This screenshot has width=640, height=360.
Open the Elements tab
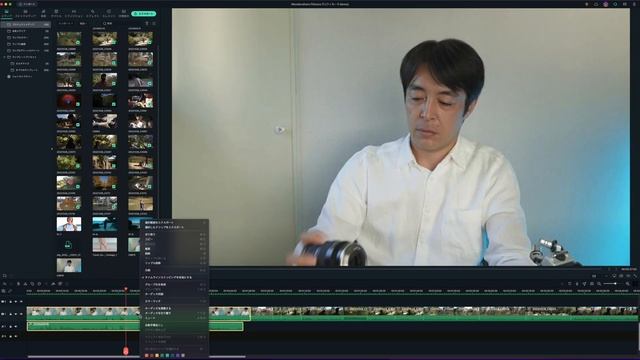[109, 13]
